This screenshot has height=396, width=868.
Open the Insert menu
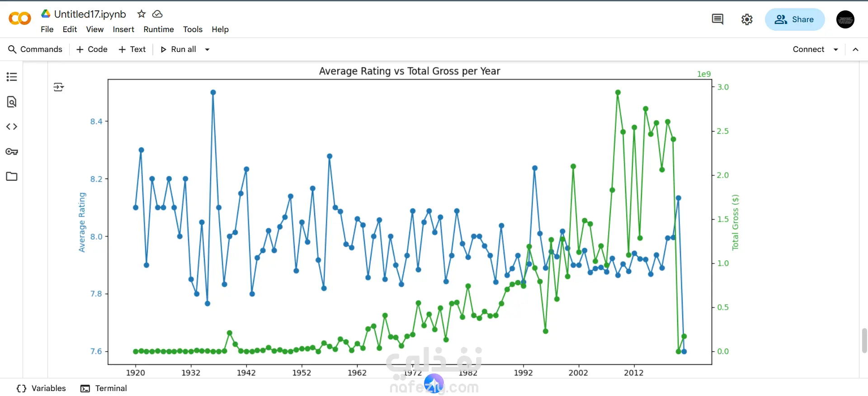tap(123, 29)
